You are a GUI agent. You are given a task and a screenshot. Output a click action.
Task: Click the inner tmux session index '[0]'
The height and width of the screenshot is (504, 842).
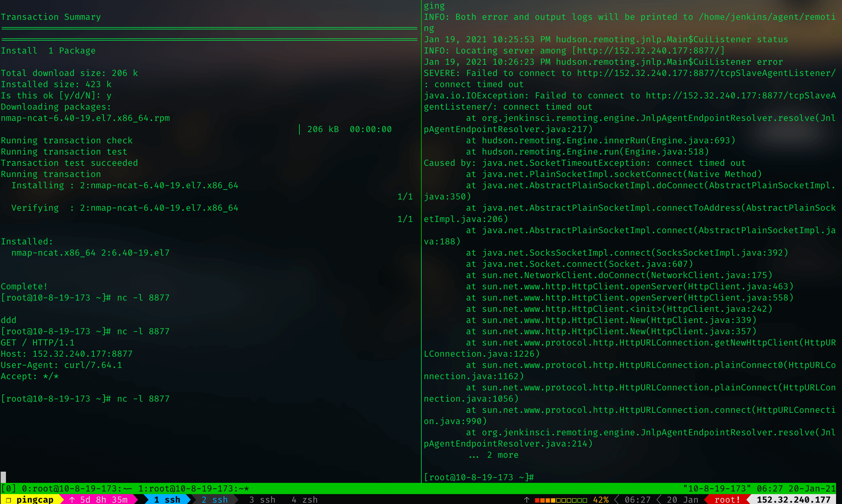tap(9, 488)
